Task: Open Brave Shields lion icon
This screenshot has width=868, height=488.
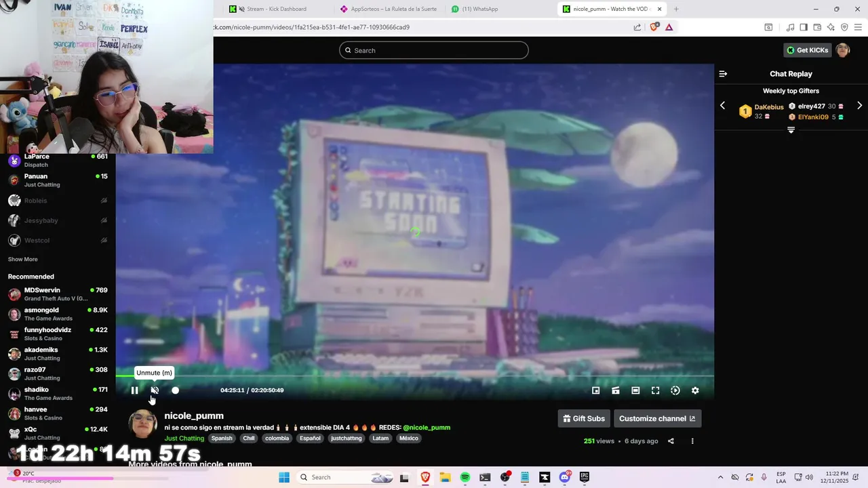Action: tap(654, 27)
